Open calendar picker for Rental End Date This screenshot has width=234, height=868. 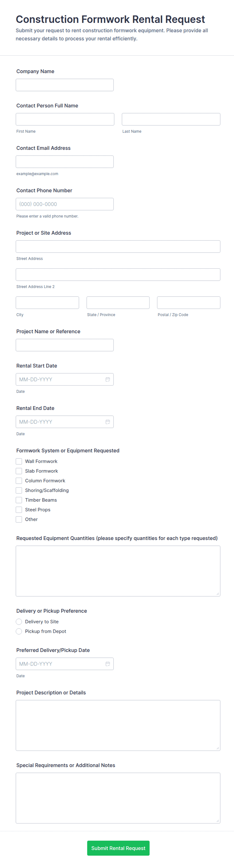pyautogui.click(x=107, y=422)
